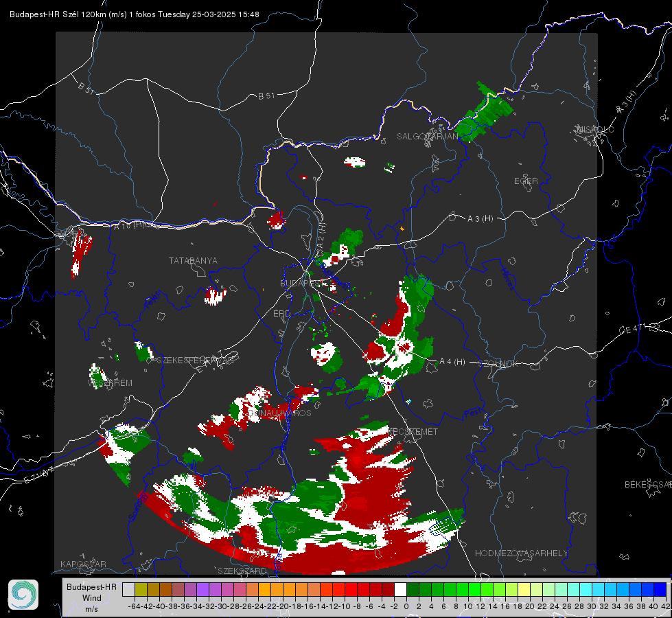Screen dimensions: 672x618
Task: Click the HÓDMEZŐVÁSÁRHELY city label
Action: click(521, 553)
